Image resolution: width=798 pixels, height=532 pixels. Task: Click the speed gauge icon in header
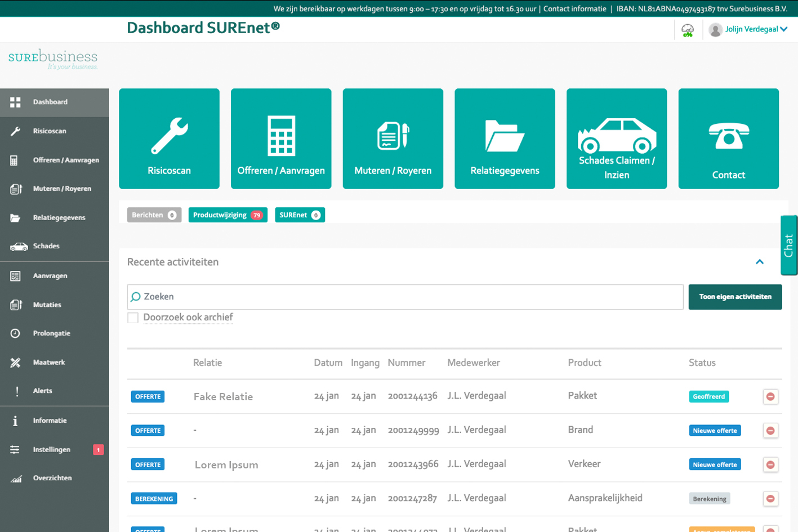[x=688, y=30]
